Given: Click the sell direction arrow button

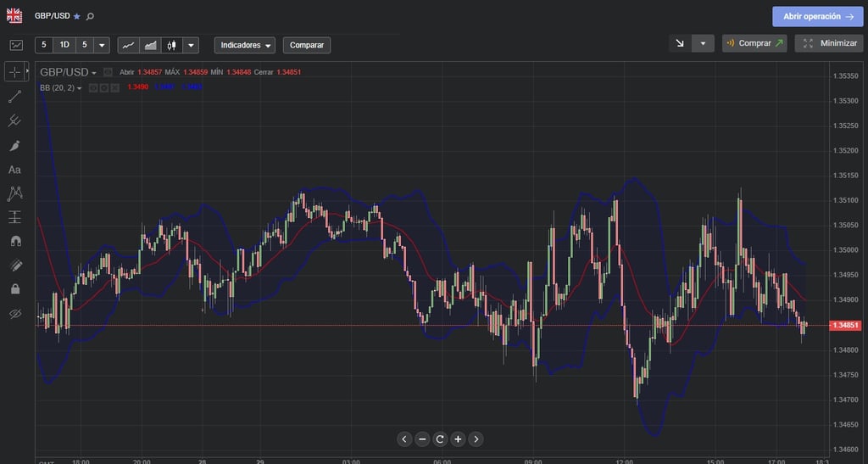Looking at the screenshot, I should click(680, 43).
